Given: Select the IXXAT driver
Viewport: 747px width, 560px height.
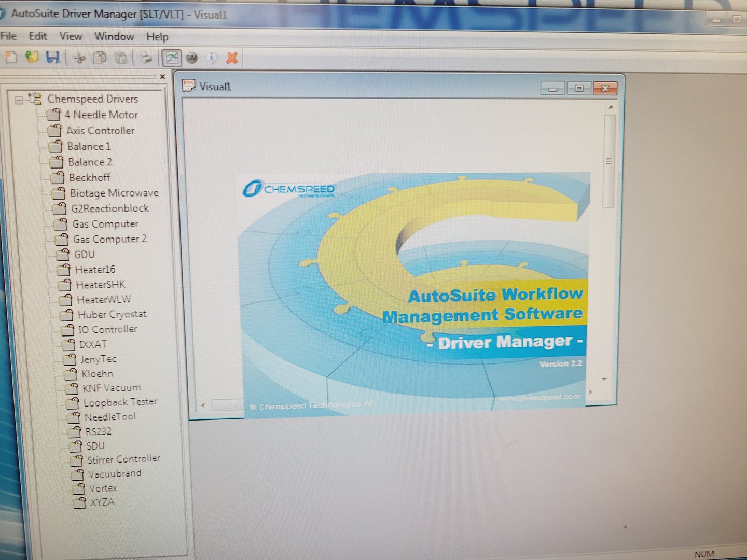Looking at the screenshot, I should tap(93, 344).
